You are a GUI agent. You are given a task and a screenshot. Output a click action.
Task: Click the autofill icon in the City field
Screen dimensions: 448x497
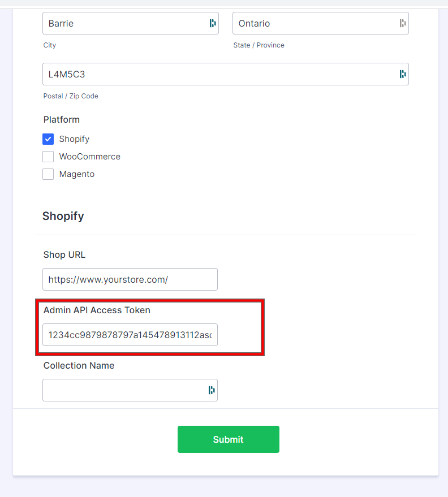click(x=213, y=23)
